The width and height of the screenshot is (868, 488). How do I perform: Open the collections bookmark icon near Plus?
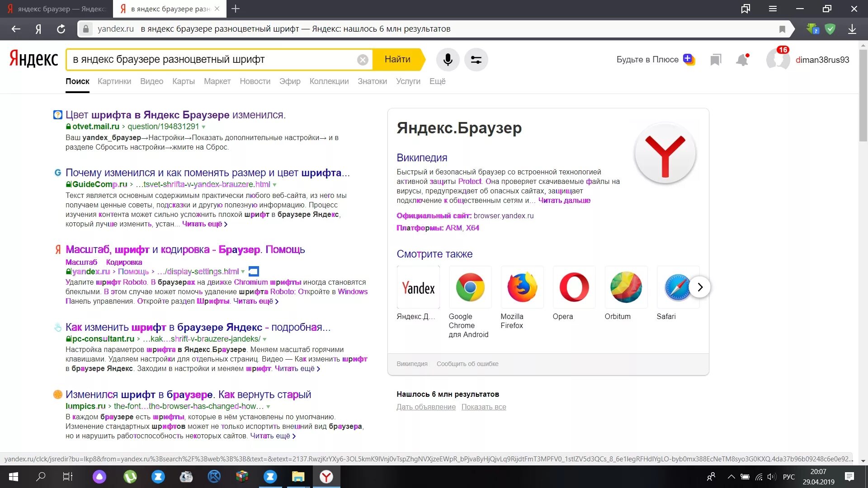click(x=715, y=60)
